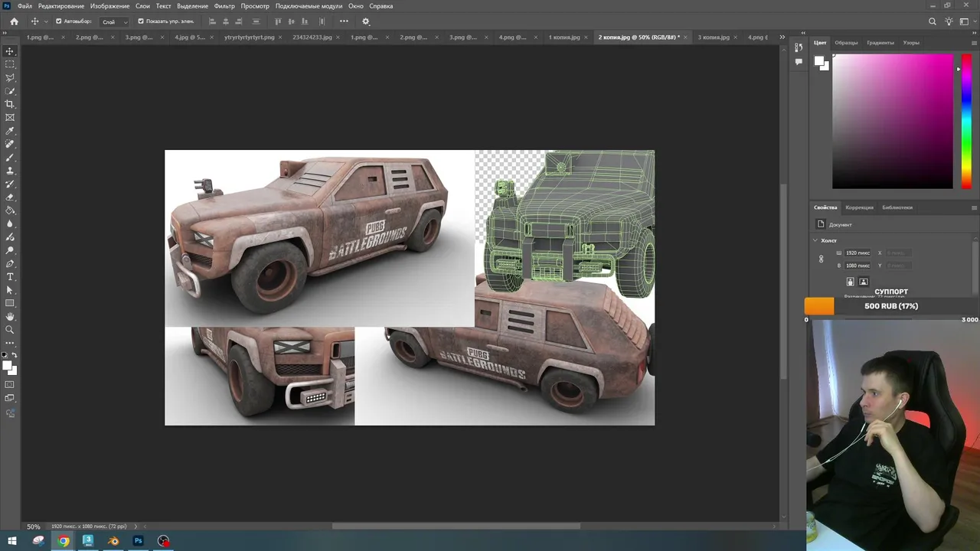Screen dimensions: 980x551
Task: Open the Comments panel icon
Action: (x=799, y=63)
